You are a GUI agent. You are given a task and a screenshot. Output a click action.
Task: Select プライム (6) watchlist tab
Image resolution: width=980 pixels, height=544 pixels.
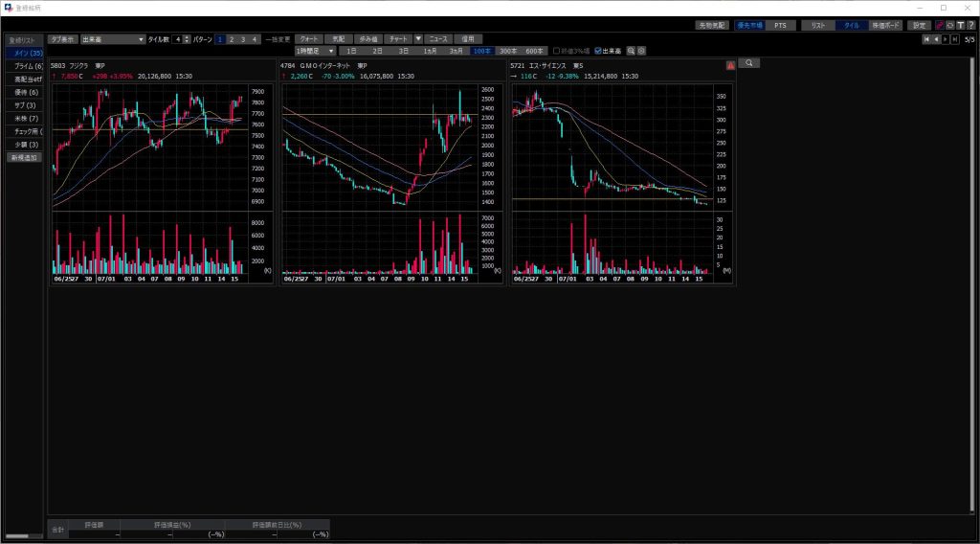(23, 66)
